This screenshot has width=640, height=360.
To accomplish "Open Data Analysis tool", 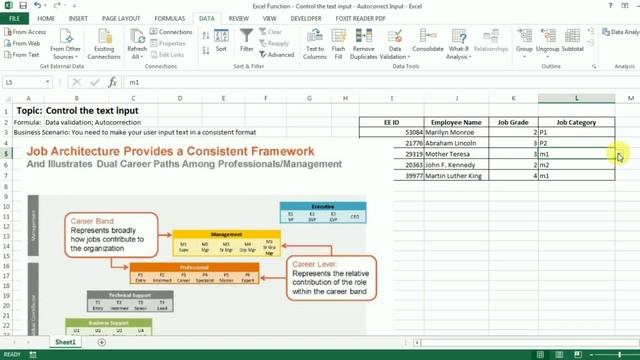I will pyautogui.click(x=621, y=32).
